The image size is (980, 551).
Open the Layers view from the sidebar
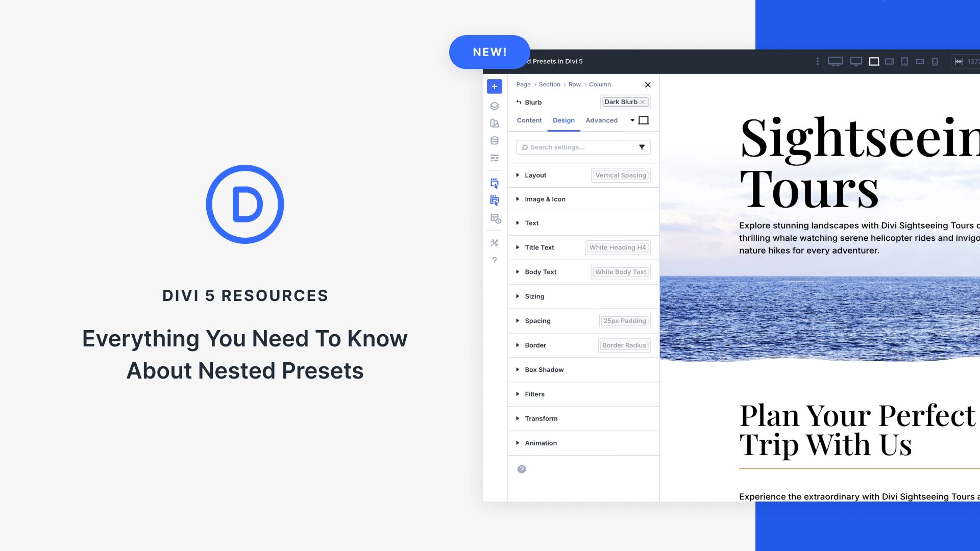click(x=494, y=106)
